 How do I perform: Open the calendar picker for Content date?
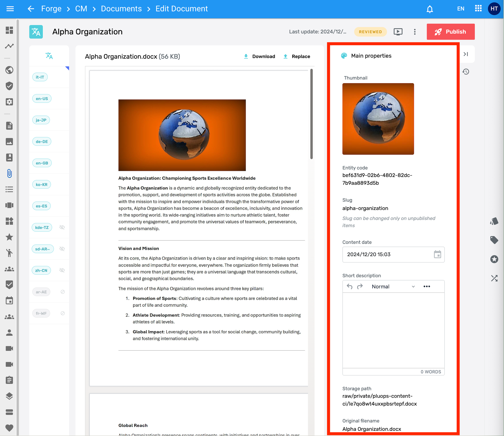[x=437, y=254]
